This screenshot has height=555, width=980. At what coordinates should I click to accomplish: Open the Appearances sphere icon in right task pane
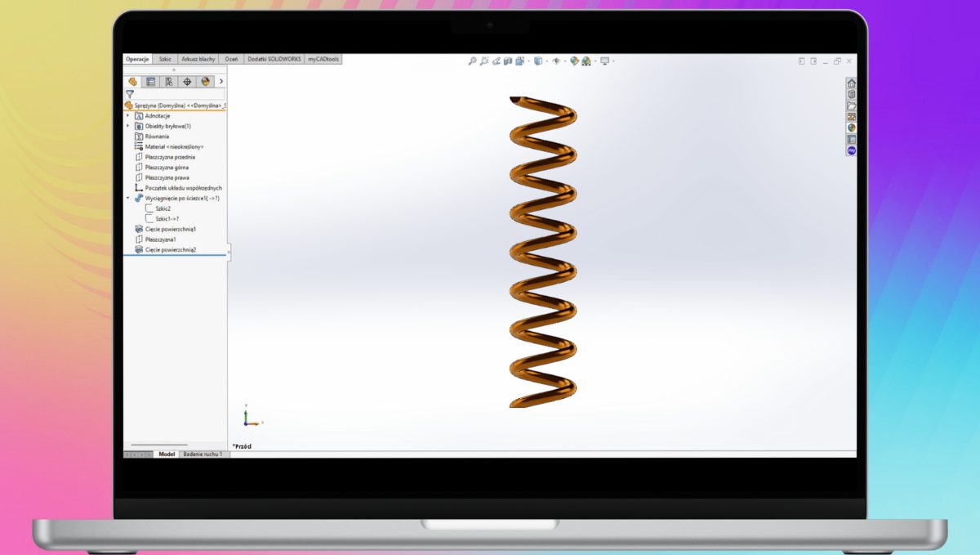tap(851, 128)
